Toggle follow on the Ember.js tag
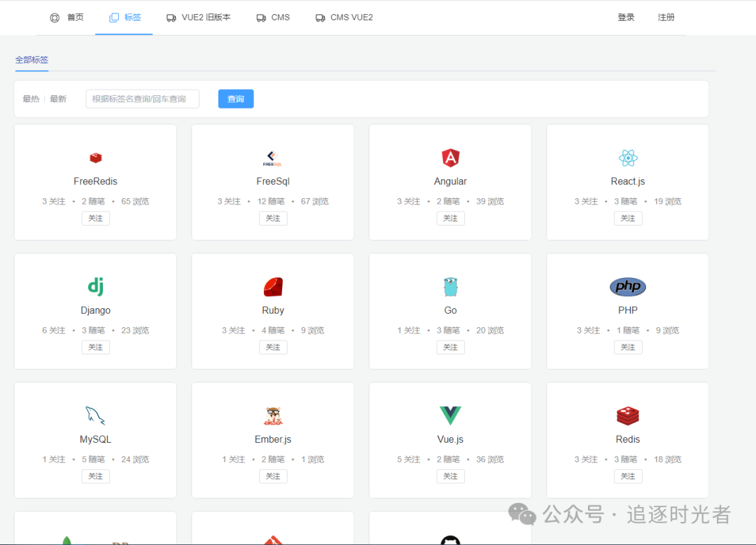This screenshot has width=756, height=545. click(x=272, y=476)
